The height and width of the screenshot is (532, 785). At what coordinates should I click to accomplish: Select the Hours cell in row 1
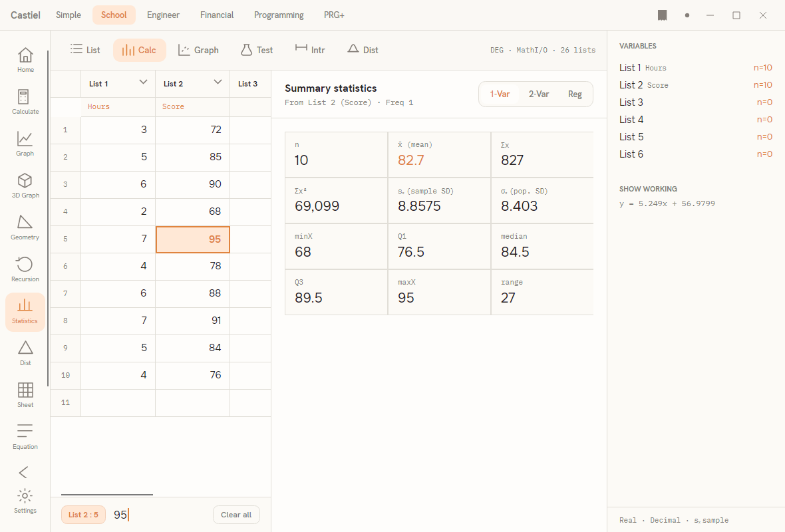(118, 130)
